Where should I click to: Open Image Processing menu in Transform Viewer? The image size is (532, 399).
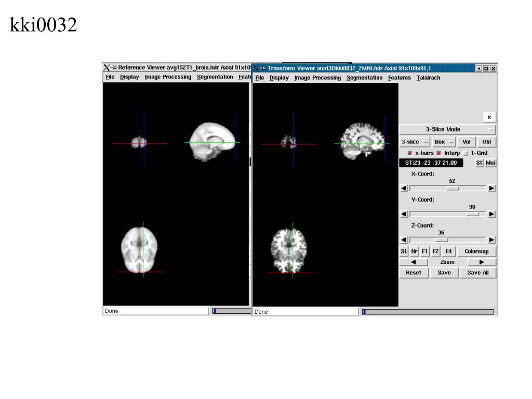317,78
